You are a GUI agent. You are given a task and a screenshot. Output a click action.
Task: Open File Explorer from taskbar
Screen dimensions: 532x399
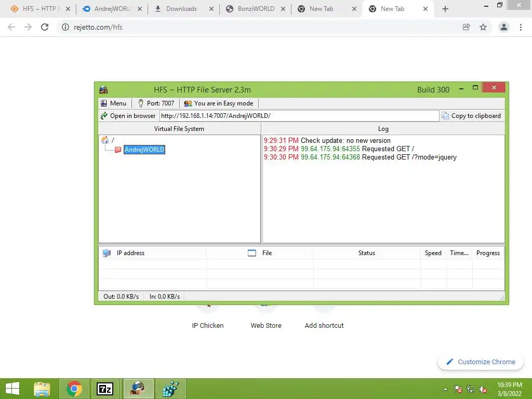[42, 389]
